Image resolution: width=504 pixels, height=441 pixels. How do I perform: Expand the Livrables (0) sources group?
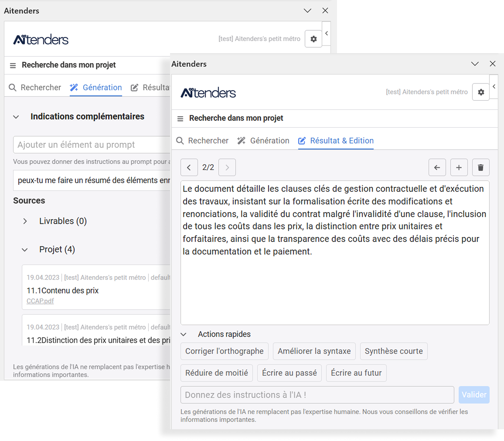[25, 221]
